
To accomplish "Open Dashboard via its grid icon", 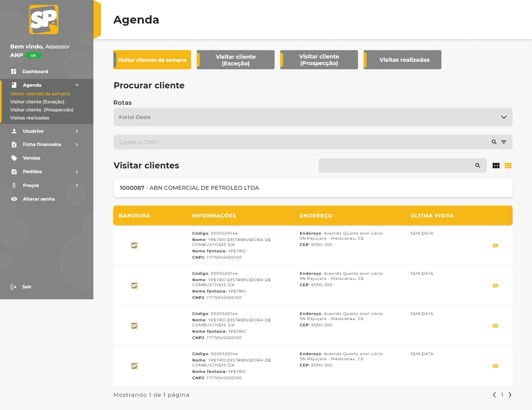I will (x=14, y=71).
